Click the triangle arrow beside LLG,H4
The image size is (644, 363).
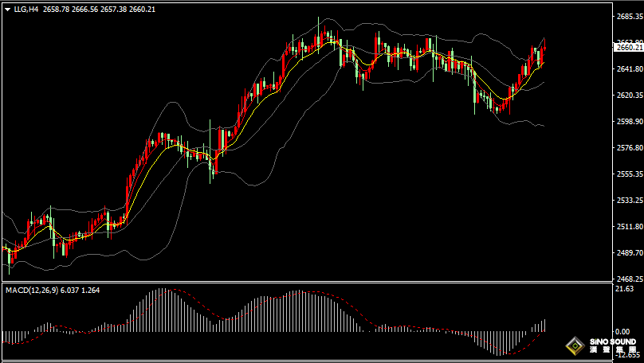tap(8, 10)
